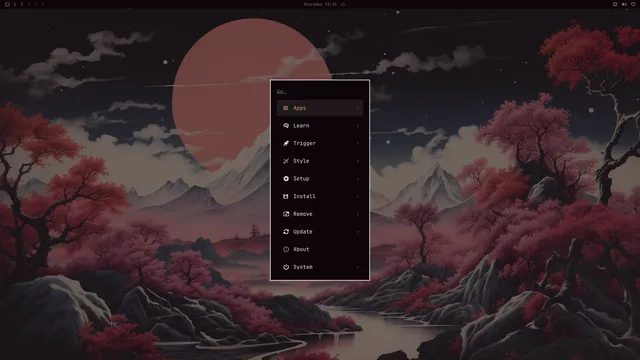
Task: Choose the Trigger menu entry
Action: (320, 143)
